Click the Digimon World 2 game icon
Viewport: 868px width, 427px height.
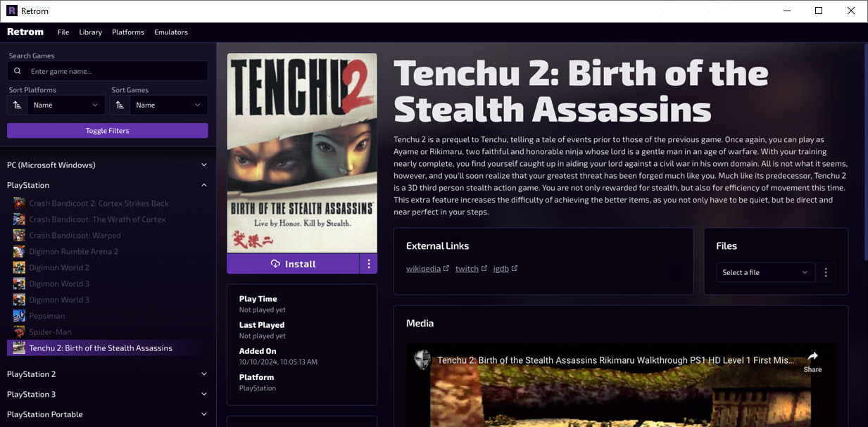point(18,267)
